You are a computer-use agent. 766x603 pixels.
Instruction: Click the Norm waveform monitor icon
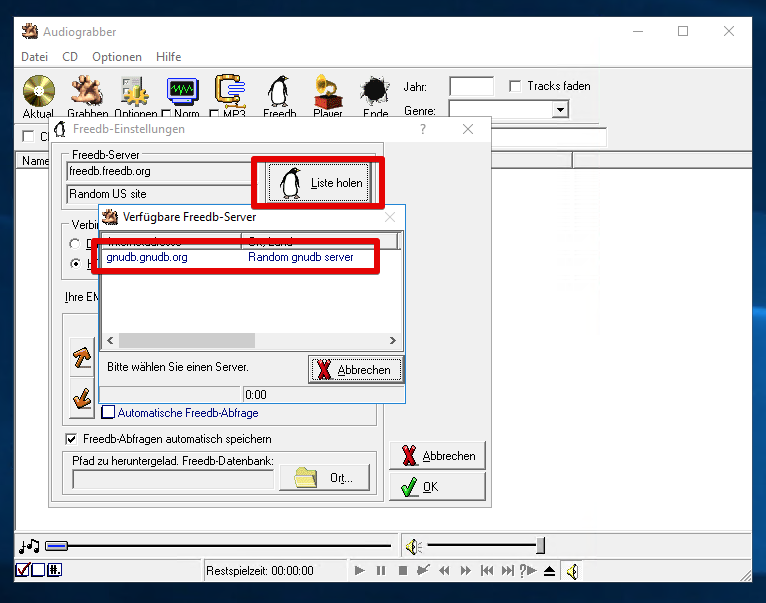pos(183,91)
